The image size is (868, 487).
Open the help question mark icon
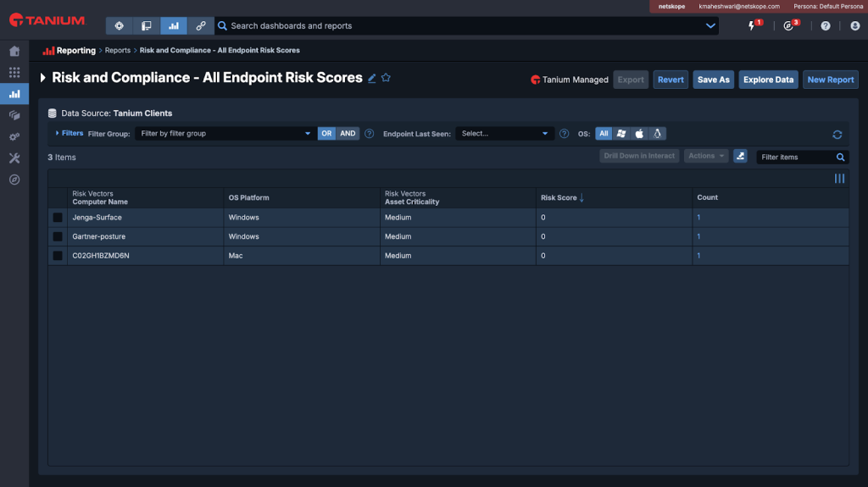point(826,26)
